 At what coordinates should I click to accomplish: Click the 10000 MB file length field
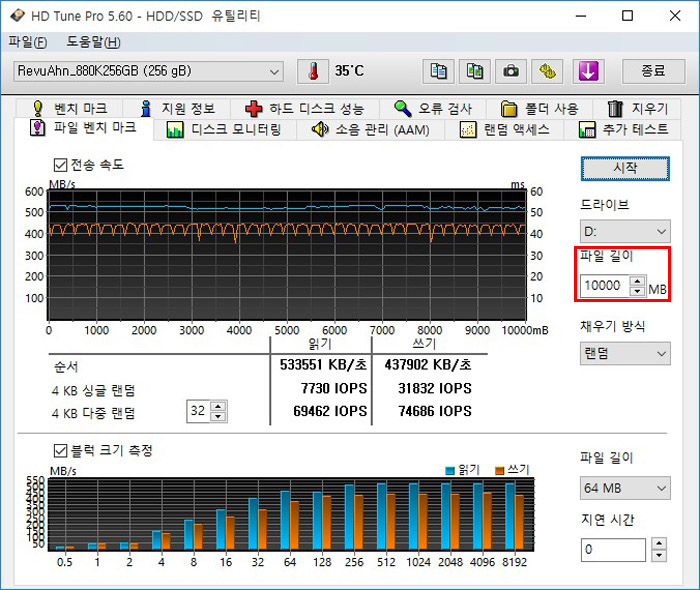605,287
